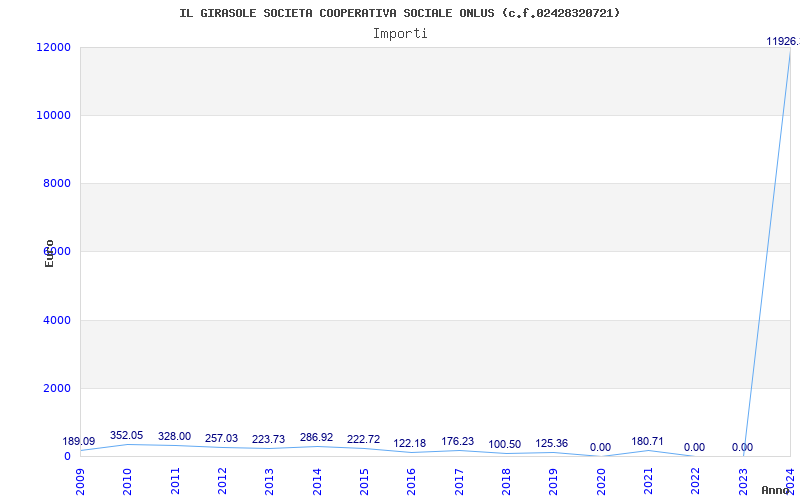
Task: Select the 352.05 data label
Action: (127, 435)
